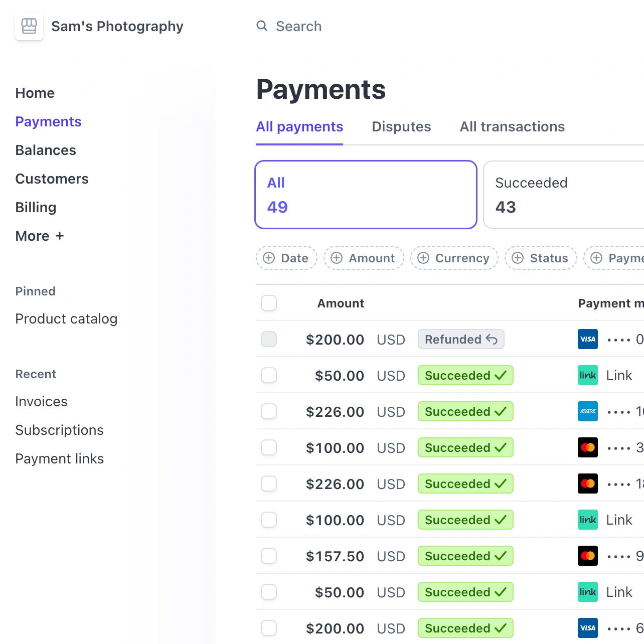Open Billing in the sidebar

point(36,208)
